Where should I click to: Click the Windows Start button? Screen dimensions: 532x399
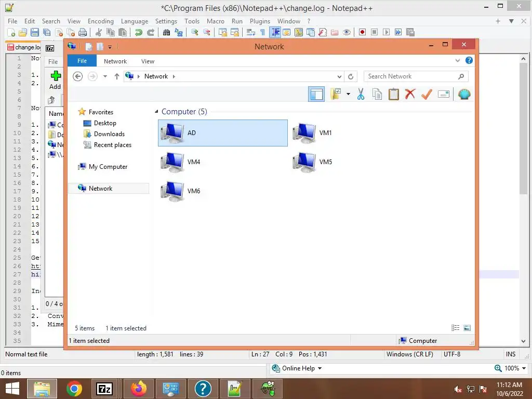(x=12, y=389)
